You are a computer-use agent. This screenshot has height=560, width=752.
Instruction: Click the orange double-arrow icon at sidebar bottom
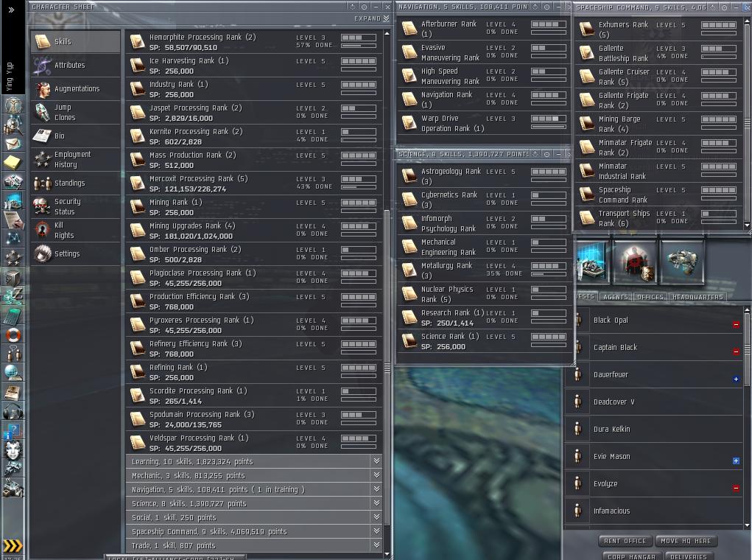pyautogui.click(x=13, y=545)
